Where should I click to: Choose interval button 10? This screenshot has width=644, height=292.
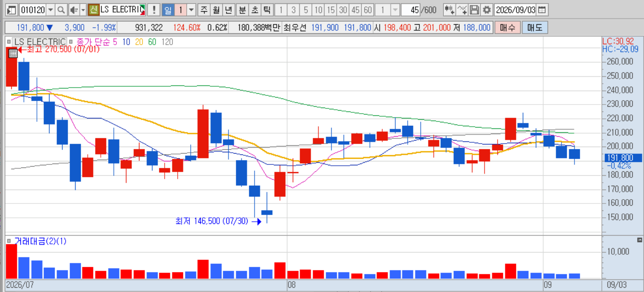(318, 10)
